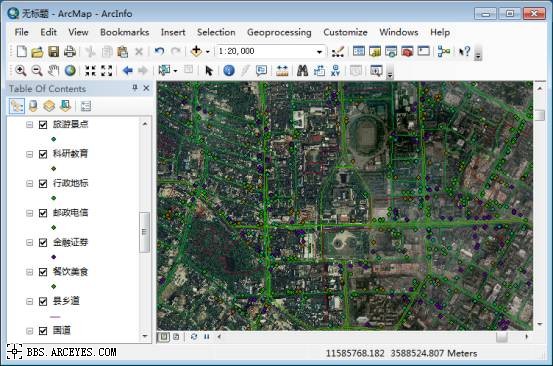Viewport: 553px width, 366px height.
Task: Select the Measure ruler tool
Action: 282,71
